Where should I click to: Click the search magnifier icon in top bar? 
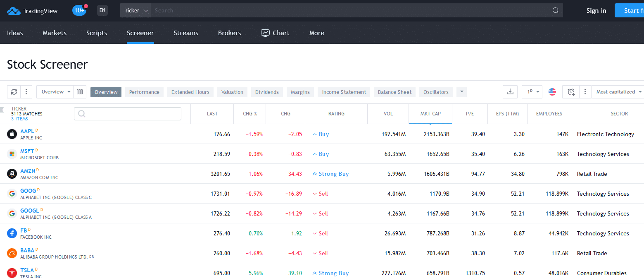[556, 10]
